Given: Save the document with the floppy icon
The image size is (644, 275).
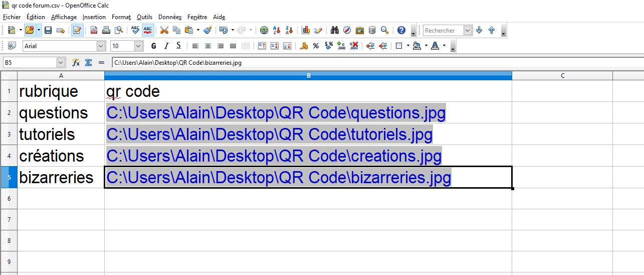Looking at the screenshot, I should [48, 30].
